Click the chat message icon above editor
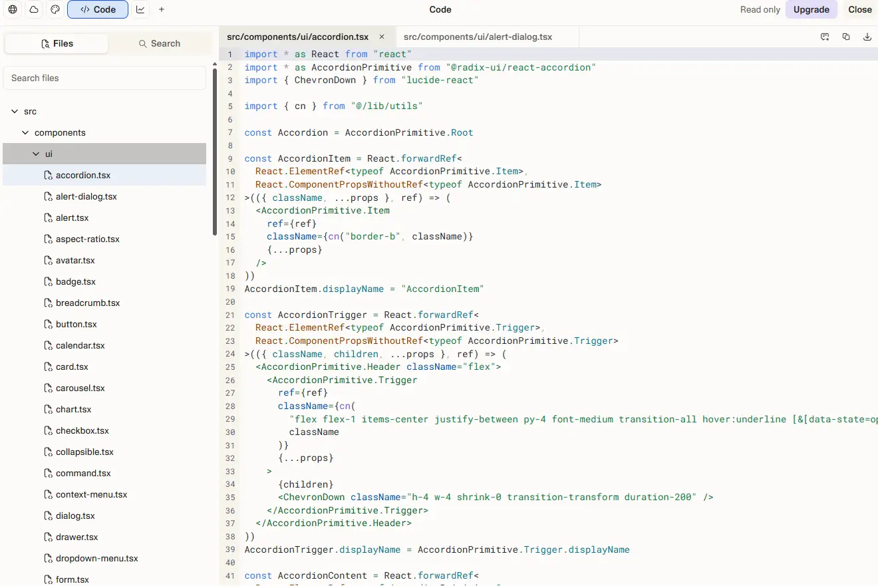 coord(825,37)
